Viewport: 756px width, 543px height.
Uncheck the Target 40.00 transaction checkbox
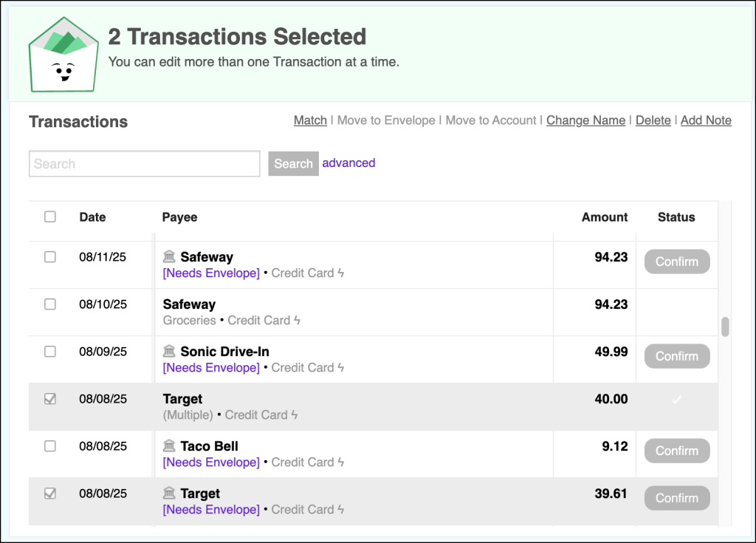(50, 399)
